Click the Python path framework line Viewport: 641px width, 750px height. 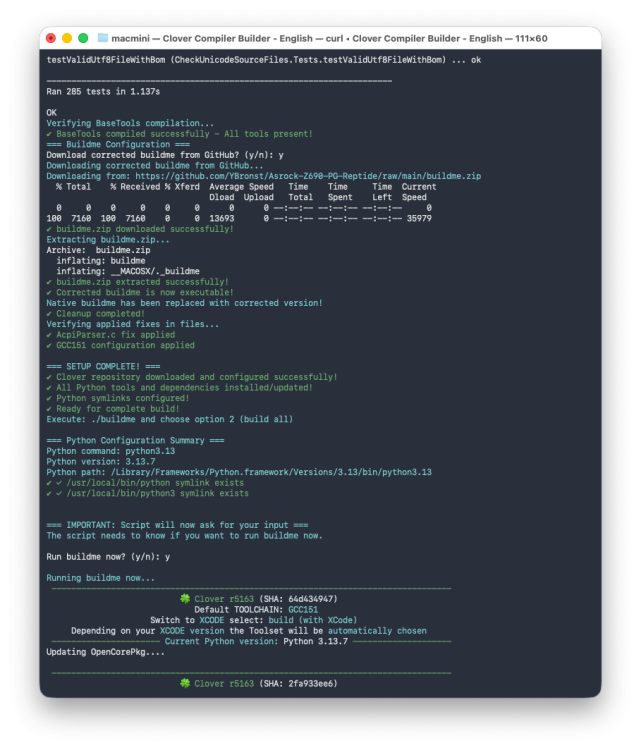tap(239, 472)
